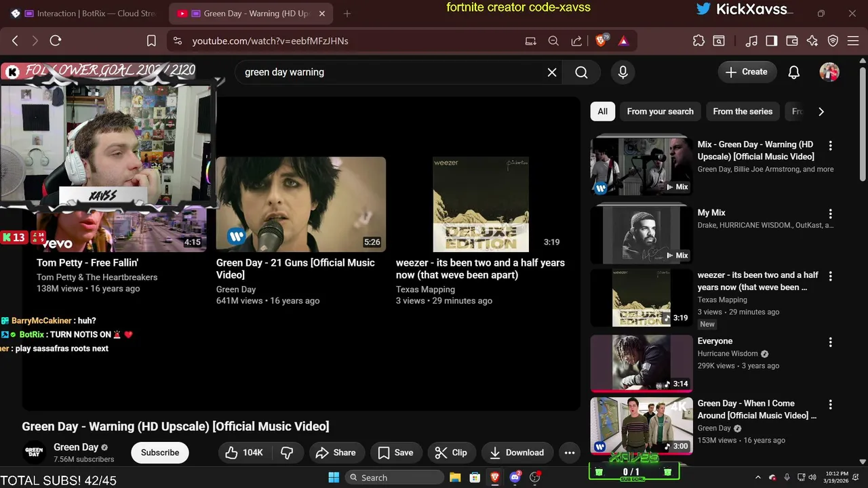Open the YouTube account avatar menu
Screen dimensions: 868x488
(x=829, y=72)
